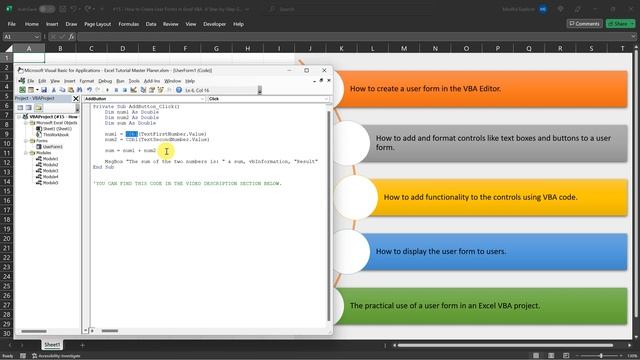The width and height of the screenshot is (640, 360).
Task: Collapse the Forms folder node
Action: (26, 141)
